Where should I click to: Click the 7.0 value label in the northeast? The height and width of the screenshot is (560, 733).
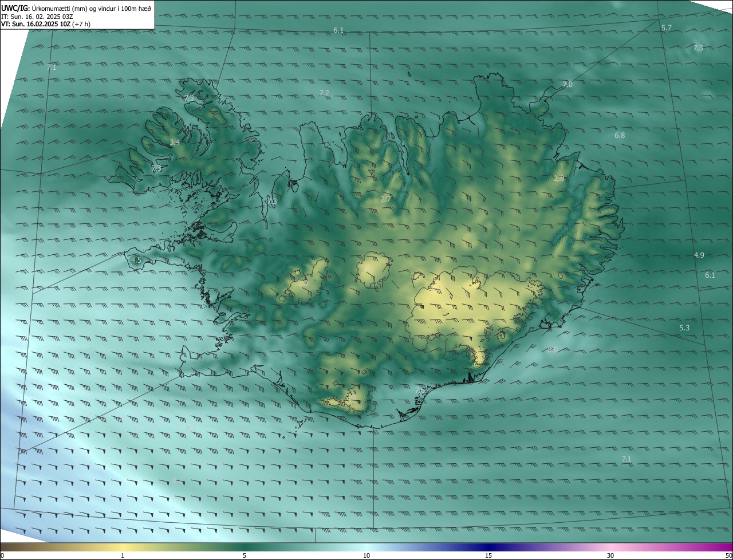click(567, 84)
